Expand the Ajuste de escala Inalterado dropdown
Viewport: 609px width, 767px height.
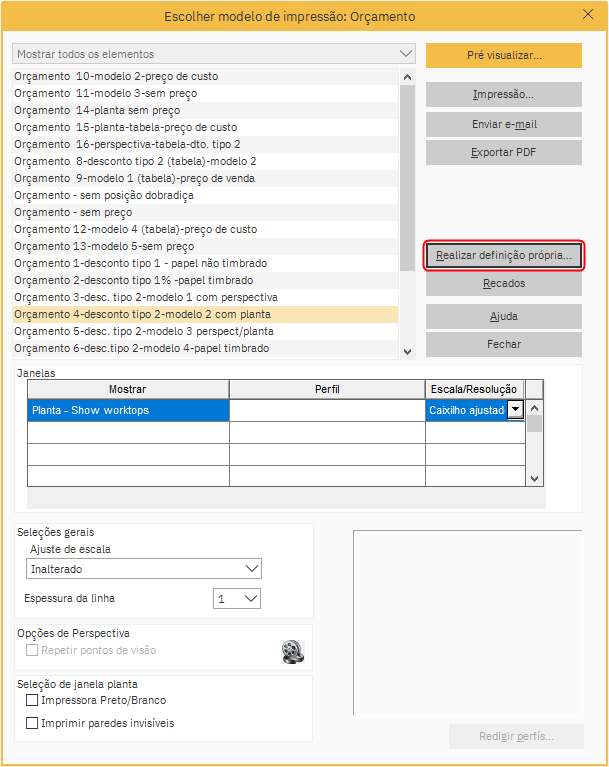pos(144,569)
